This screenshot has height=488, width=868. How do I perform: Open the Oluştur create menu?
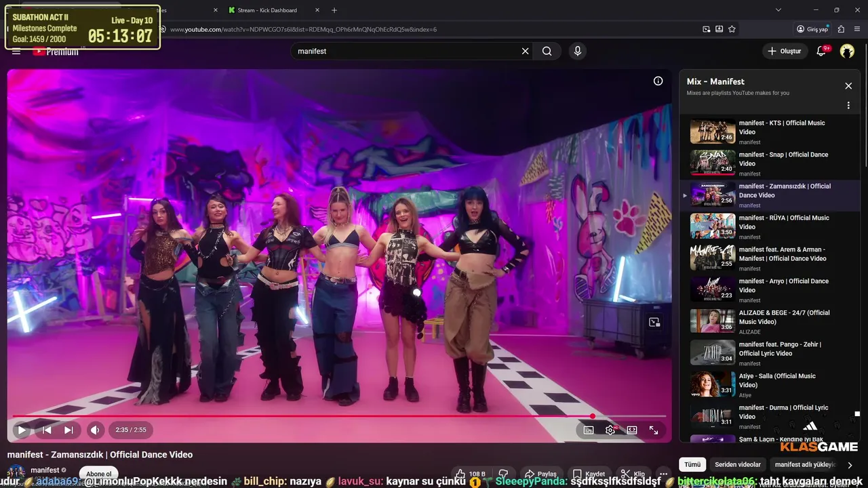pos(785,51)
